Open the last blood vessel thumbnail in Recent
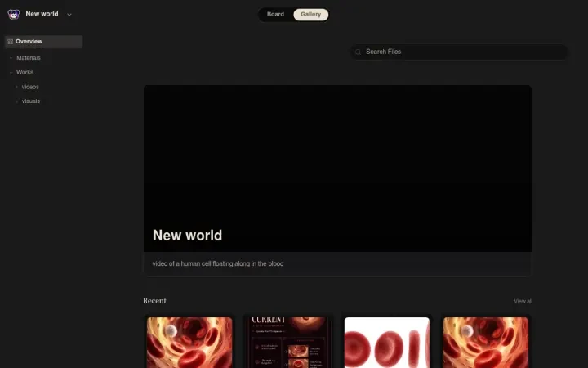Viewport: 588px width, 368px height. point(486,343)
